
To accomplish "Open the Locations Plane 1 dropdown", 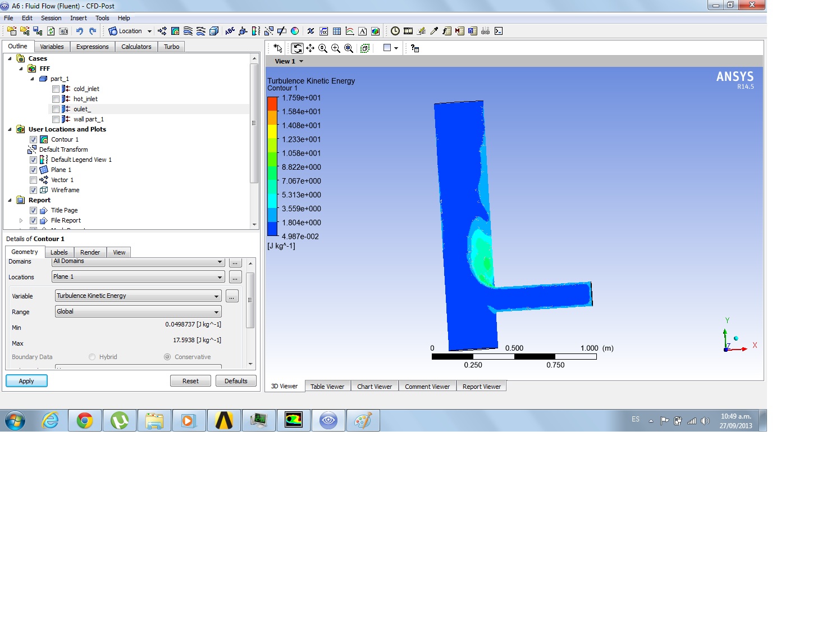I will [138, 276].
